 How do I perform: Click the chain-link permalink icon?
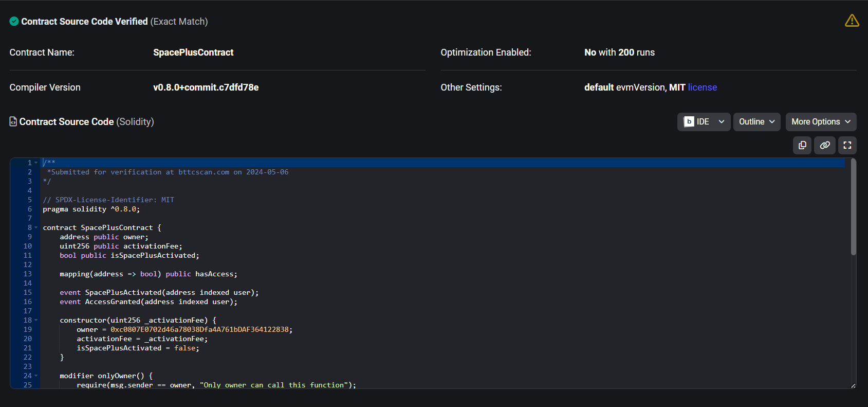point(825,145)
